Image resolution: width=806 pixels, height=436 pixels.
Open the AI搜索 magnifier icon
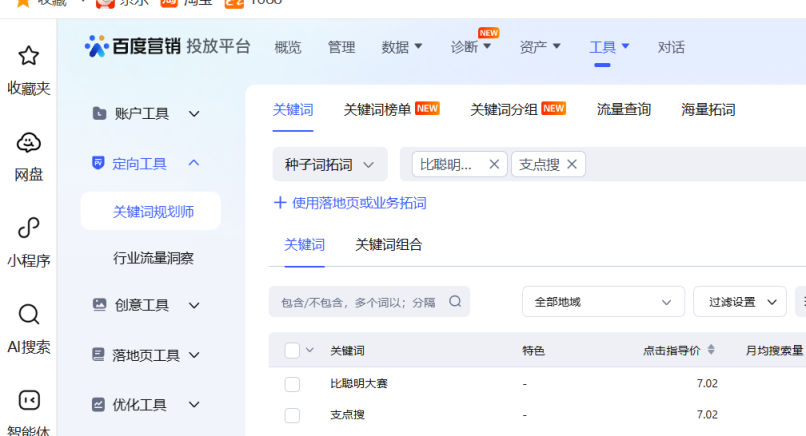tap(28, 314)
